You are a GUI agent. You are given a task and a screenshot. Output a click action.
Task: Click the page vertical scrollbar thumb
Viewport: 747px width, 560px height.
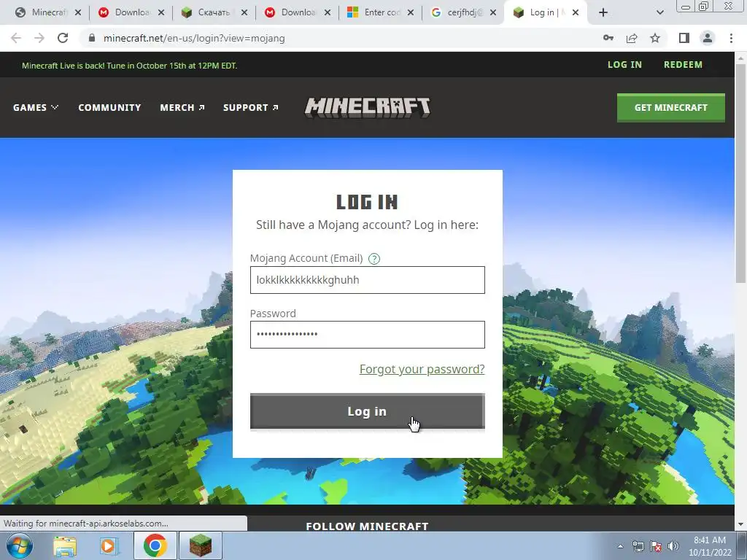tap(741, 174)
